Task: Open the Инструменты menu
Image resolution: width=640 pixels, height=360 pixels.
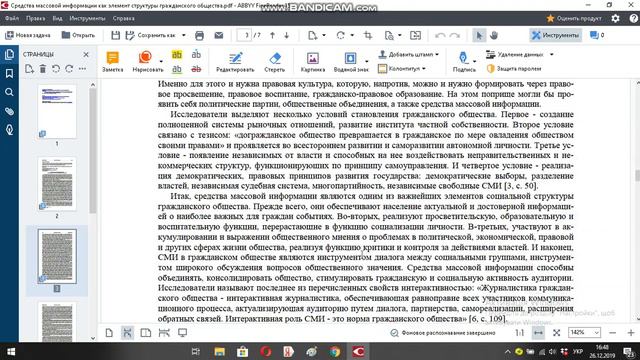Action: 87,18
